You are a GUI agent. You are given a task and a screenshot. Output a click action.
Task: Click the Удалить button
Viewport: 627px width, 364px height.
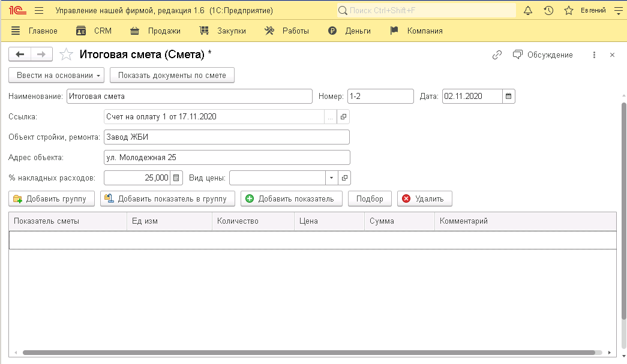point(424,198)
